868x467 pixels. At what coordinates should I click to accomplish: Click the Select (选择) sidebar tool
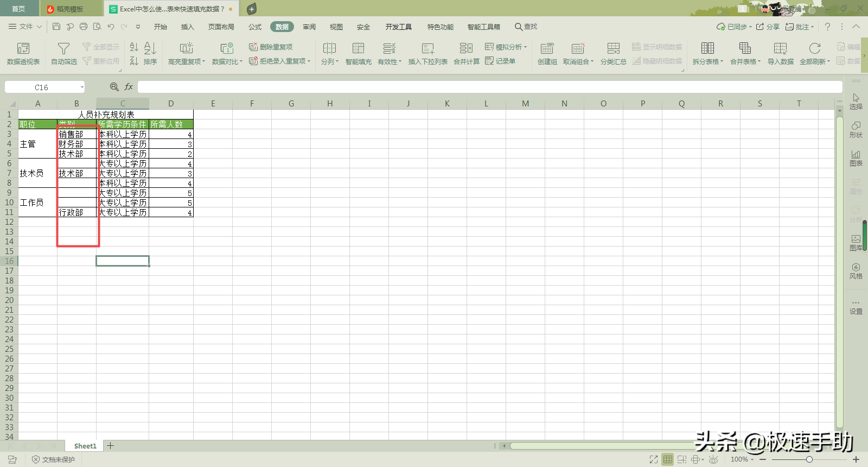pos(856,102)
